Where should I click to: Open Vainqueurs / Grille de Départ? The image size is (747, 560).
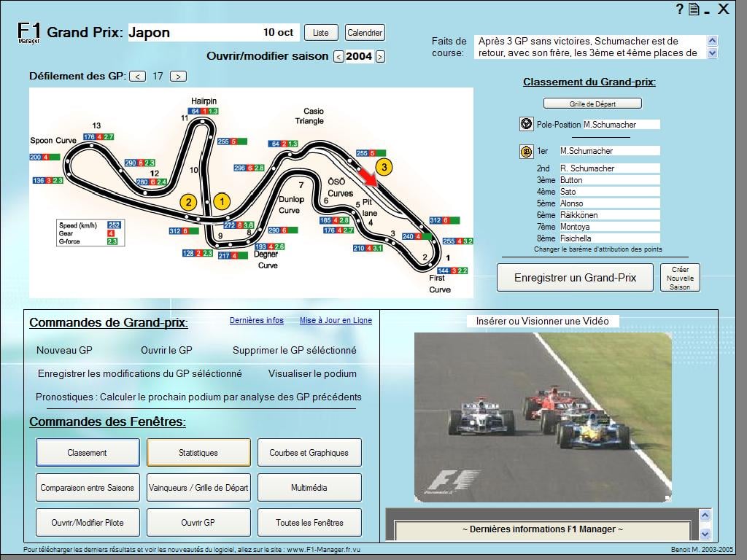coord(198,488)
